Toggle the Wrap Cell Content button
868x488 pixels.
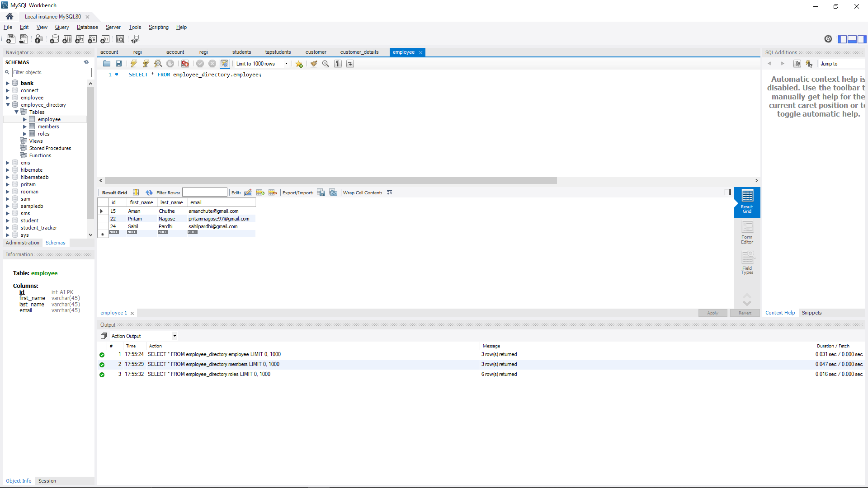(x=389, y=192)
